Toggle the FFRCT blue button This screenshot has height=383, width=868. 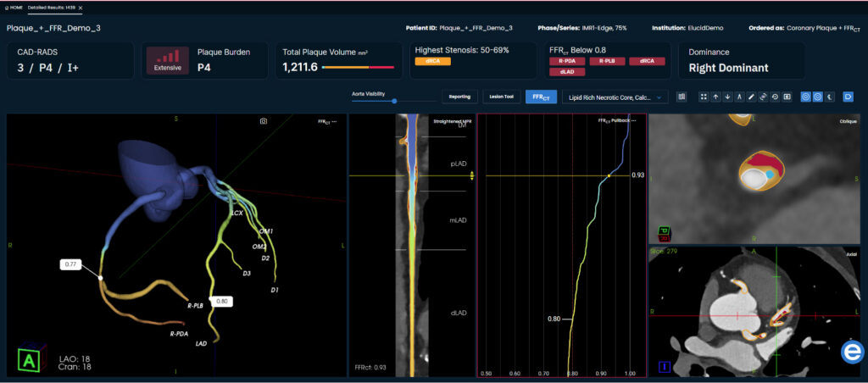(541, 97)
